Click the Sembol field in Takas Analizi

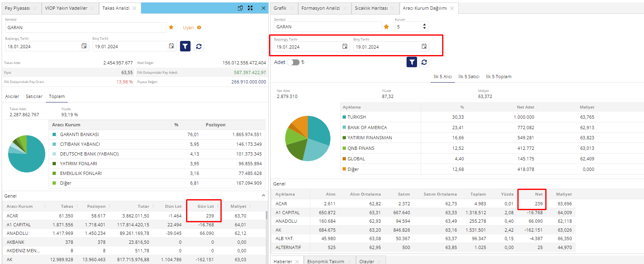[85, 28]
